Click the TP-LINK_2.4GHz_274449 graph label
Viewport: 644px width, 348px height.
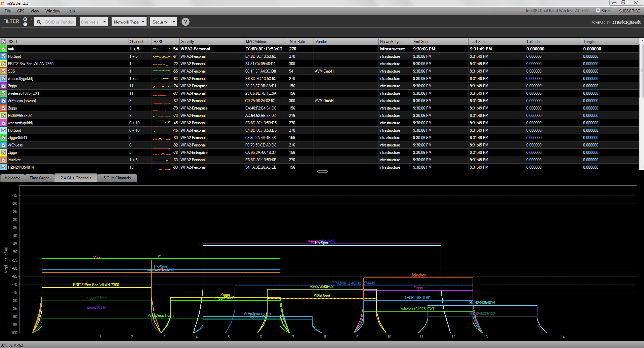coord(354,283)
